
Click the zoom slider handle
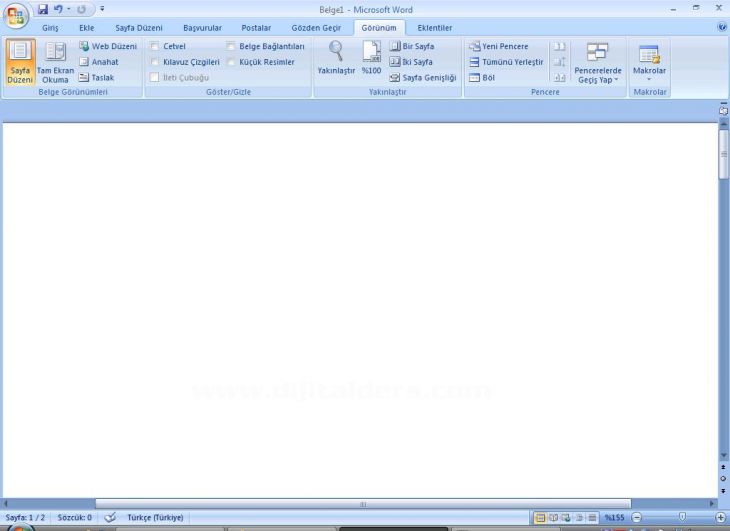(683, 517)
